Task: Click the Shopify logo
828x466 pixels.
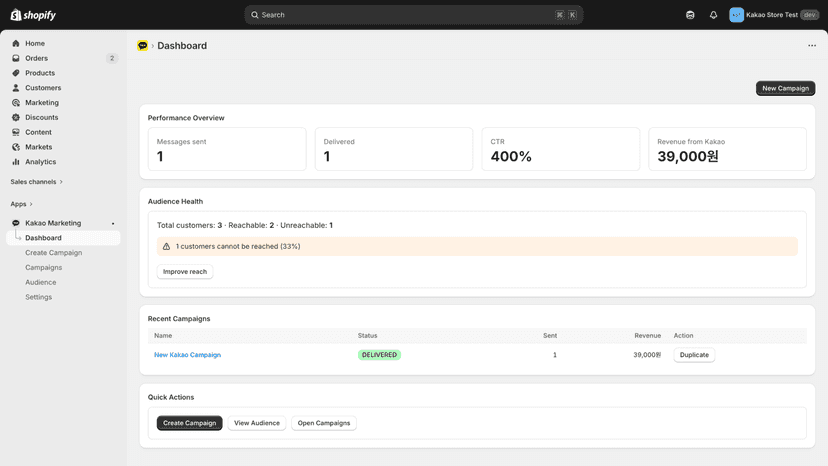Action: (33, 15)
